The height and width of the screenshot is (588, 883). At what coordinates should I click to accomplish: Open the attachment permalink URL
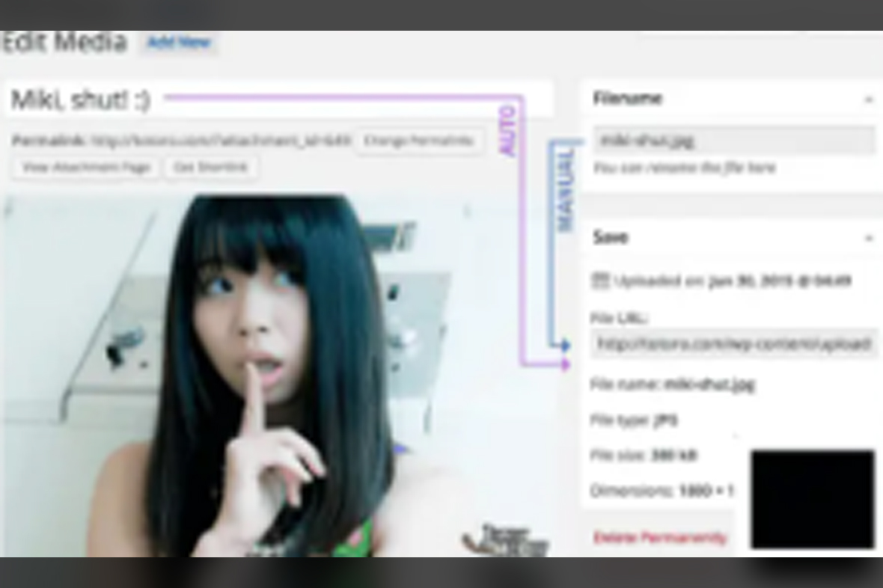(x=221, y=141)
